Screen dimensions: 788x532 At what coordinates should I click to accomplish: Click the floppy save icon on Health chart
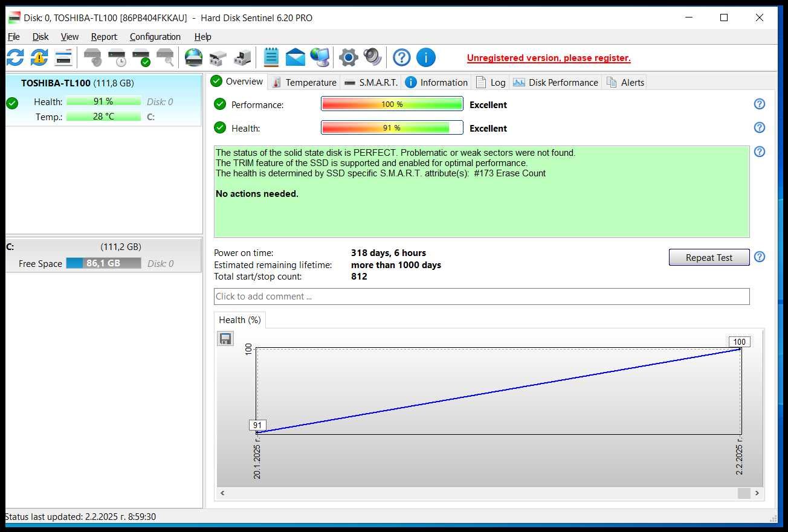pyautogui.click(x=225, y=339)
